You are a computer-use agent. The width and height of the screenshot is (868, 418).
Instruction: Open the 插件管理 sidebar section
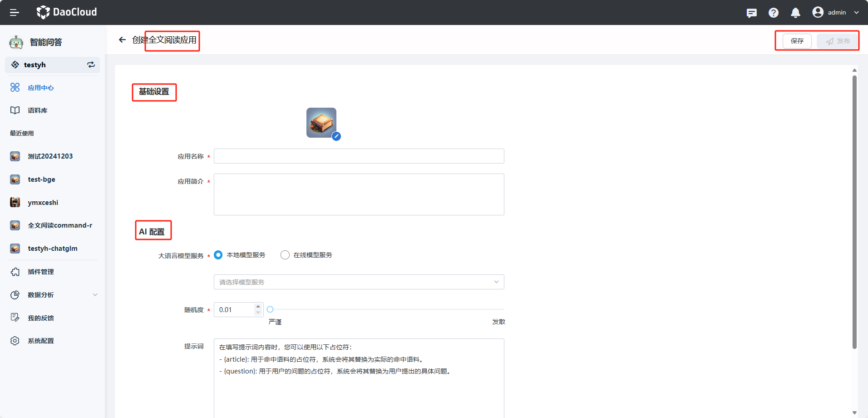[x=40, y=272]
